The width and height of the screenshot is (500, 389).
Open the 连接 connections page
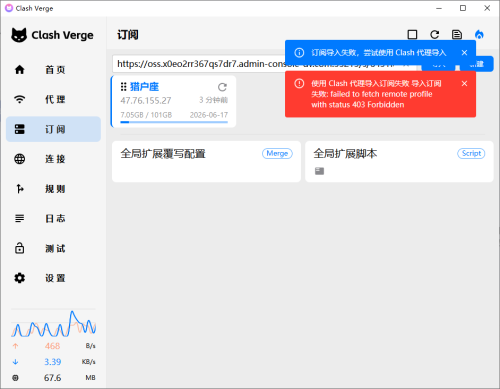coord(53,159)
